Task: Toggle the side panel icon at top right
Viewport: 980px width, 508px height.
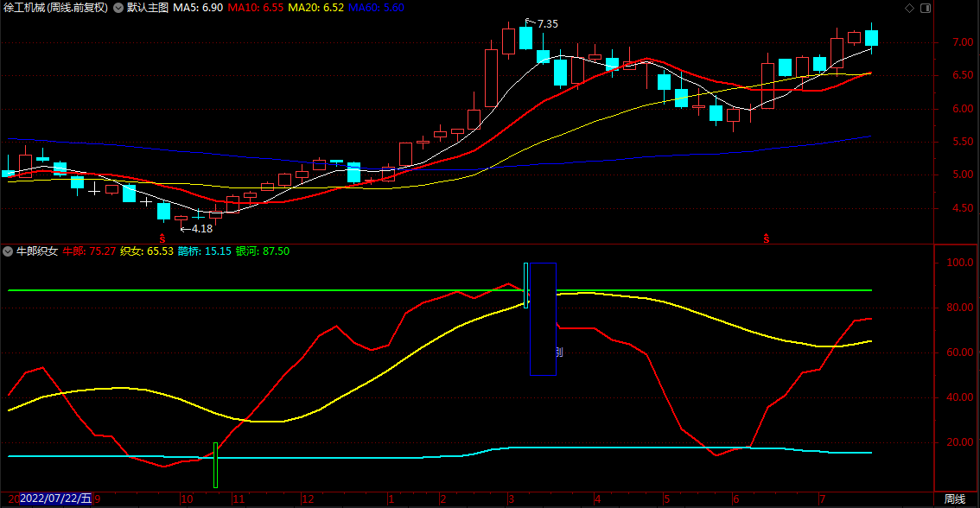Action: point(926,8)
